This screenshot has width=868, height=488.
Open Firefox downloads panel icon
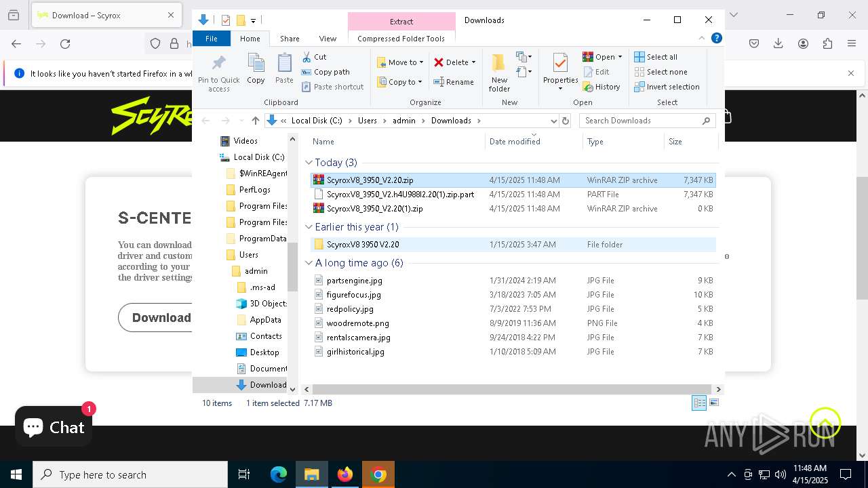click(778, 43)
